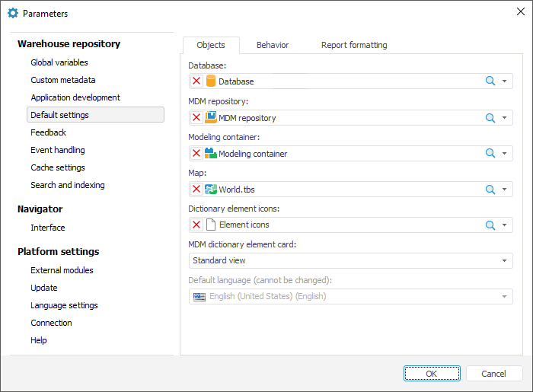
Task: Click the red X for MDM repository
Action: pos(196,118)
